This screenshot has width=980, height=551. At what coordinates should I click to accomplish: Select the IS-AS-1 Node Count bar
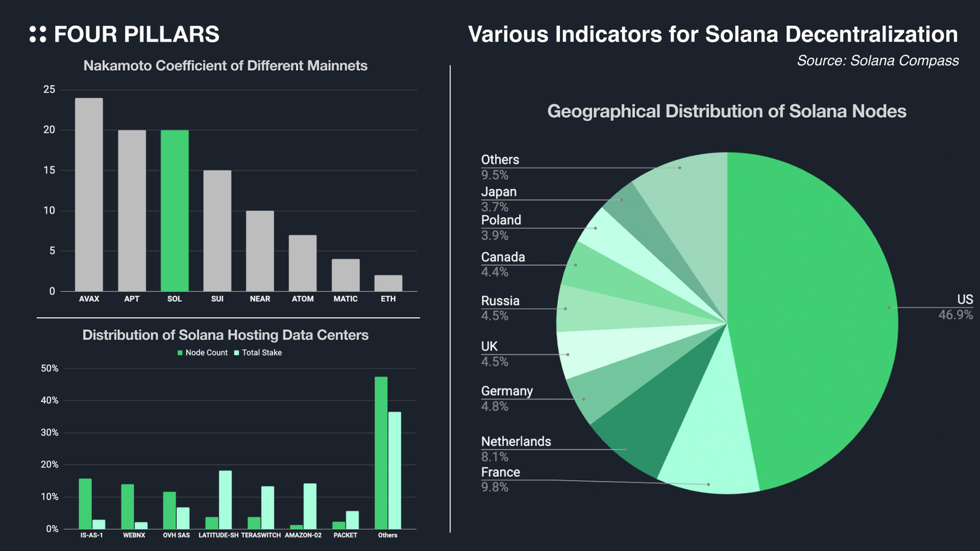pyautogui.click(x=85, y=503)
